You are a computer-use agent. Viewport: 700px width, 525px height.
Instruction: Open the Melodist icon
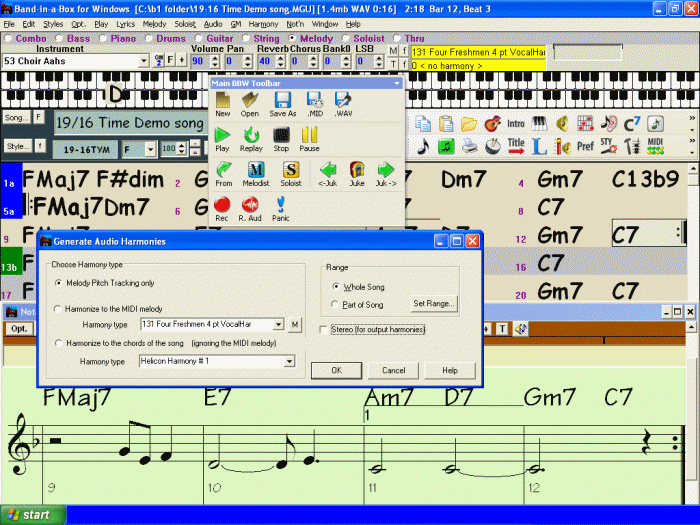tap(256, 174)
